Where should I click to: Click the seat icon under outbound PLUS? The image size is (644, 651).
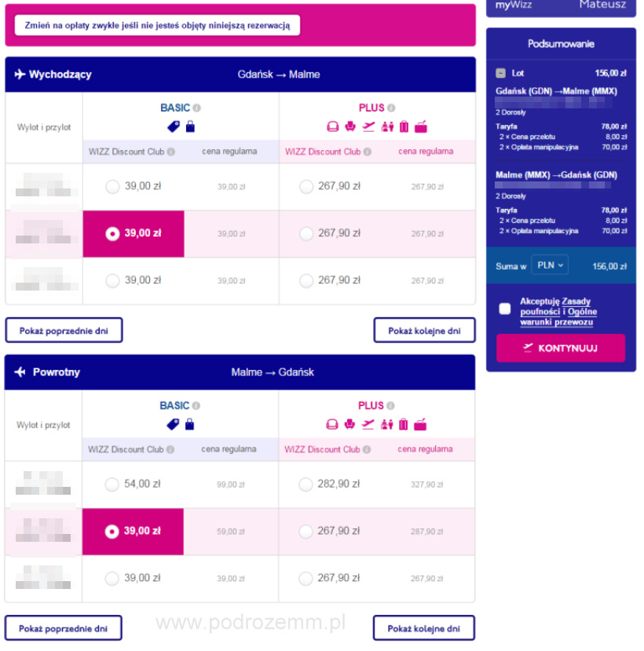350,126
